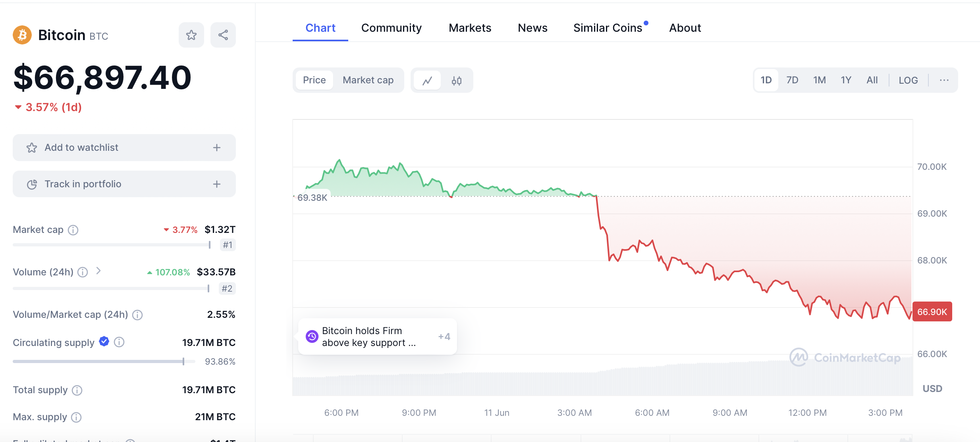The width and height of the screenshot is (980, 442).
Task: Click the Market cap info icon
Action: coord(73,230)
